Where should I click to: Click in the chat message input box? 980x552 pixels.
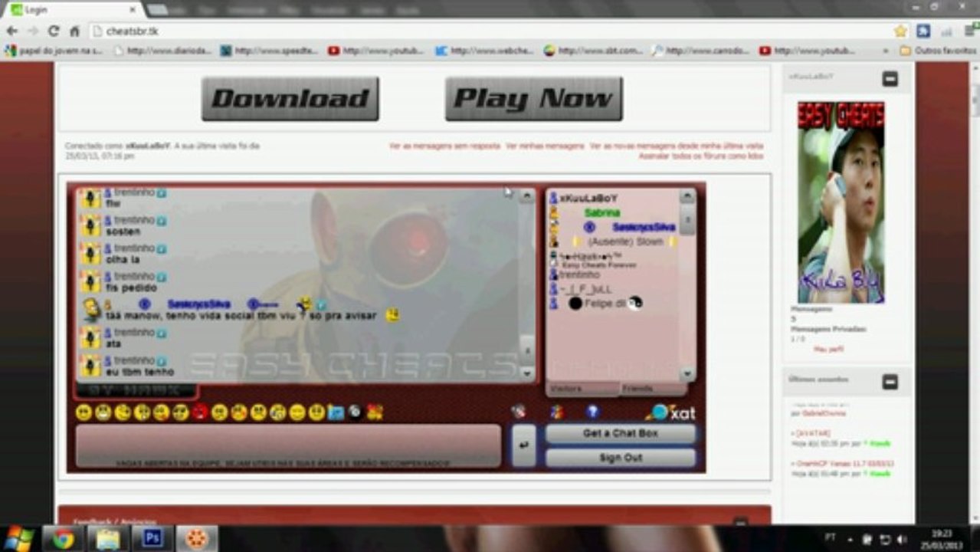288,445
